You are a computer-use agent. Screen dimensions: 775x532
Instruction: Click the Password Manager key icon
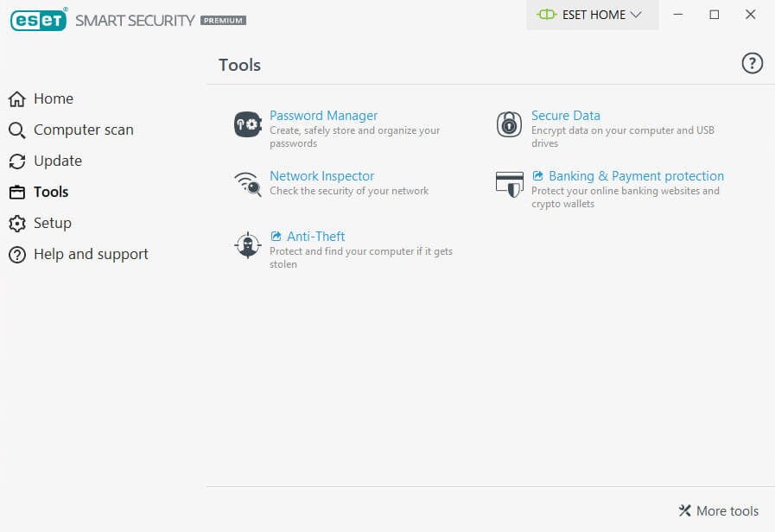coord(248,124)
